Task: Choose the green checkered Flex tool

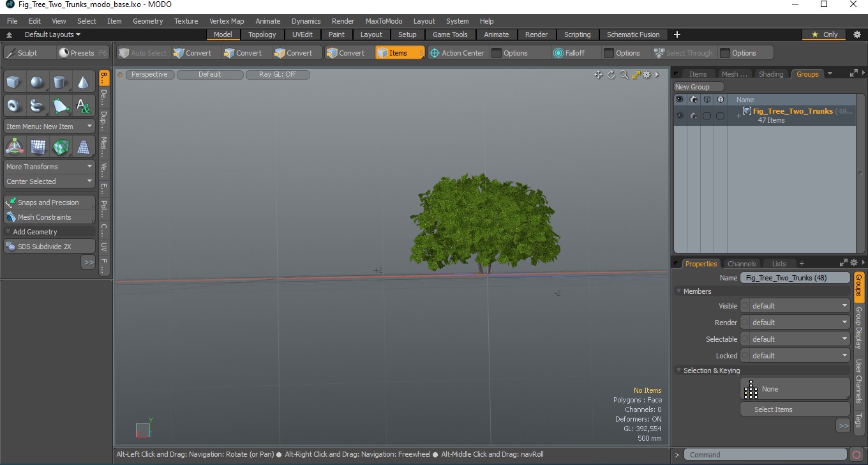Action: 60,147
